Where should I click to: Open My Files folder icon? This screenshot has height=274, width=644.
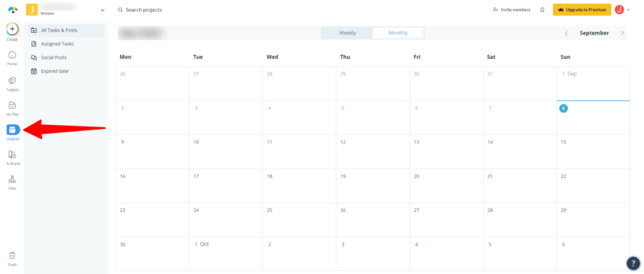coord(13,105)
